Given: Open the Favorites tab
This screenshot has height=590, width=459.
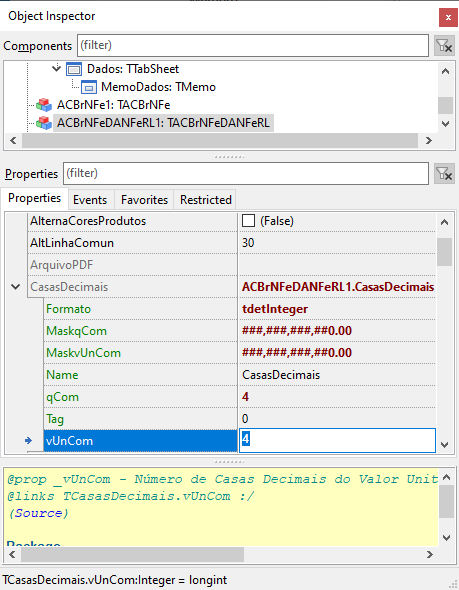Looking at the screenshot, I should point(144,200).
